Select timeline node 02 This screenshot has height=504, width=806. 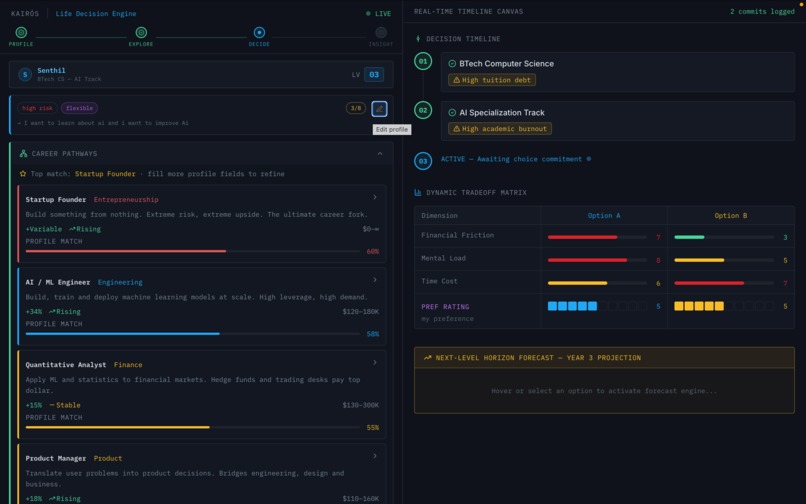tap(423, 110)
